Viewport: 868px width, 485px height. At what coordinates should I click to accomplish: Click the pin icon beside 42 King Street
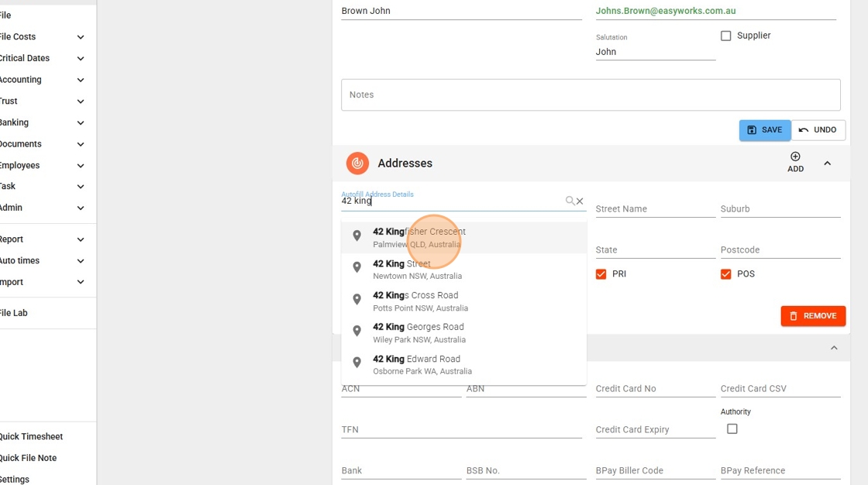356,268
